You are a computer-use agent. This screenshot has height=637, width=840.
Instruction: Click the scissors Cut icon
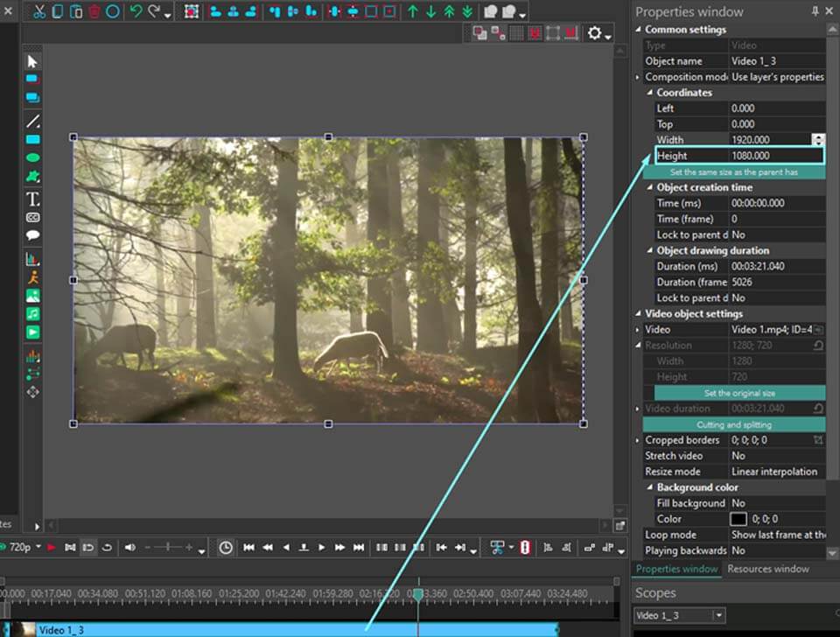pos(38,12)
